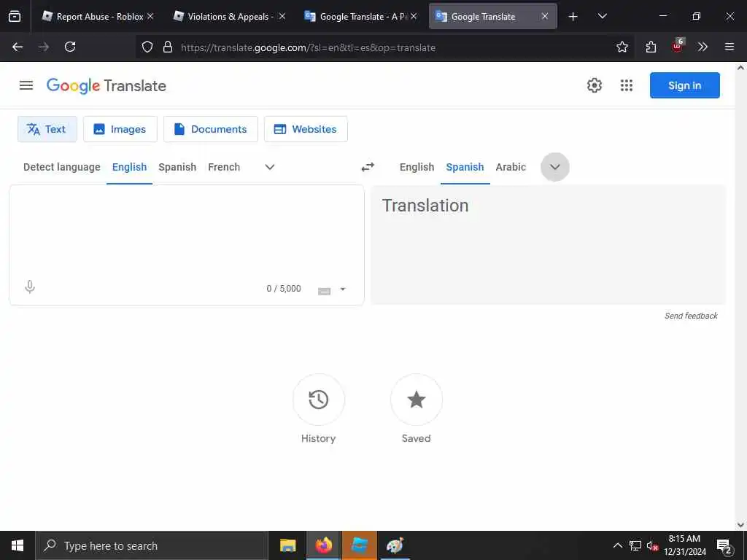Select Arabic as target language

[511, 167]
